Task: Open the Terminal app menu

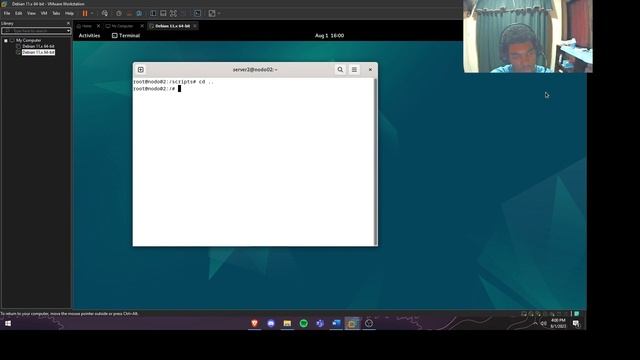Action: pyautogui.click(x=126, y=36)
